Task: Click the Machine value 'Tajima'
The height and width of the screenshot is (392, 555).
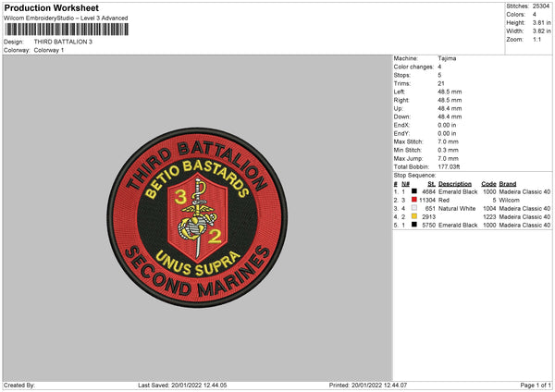Action: pyautogui.click(x=447, y=58)
